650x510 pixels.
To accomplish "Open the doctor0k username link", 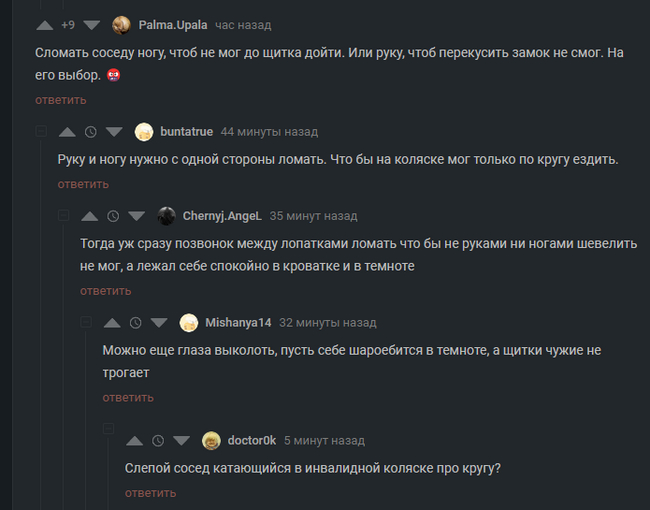I will coord(251,441).
